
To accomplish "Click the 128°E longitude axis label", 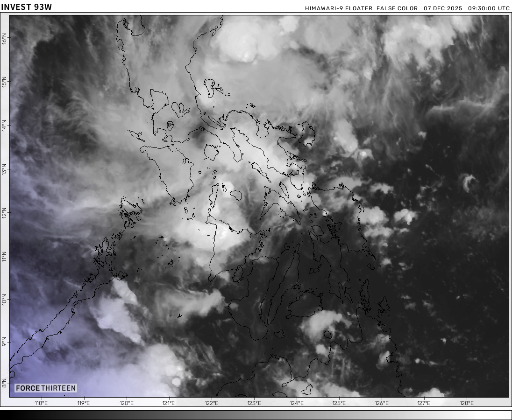I will (466, 403).
